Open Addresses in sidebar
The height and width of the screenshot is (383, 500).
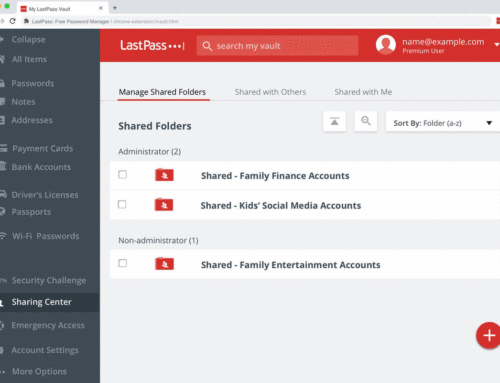[x=32, y=120]
